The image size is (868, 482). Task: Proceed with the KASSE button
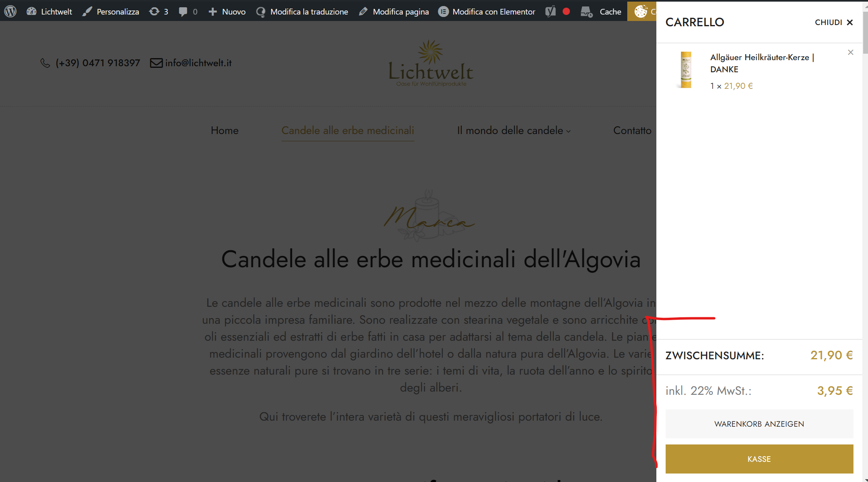point(759,459)
